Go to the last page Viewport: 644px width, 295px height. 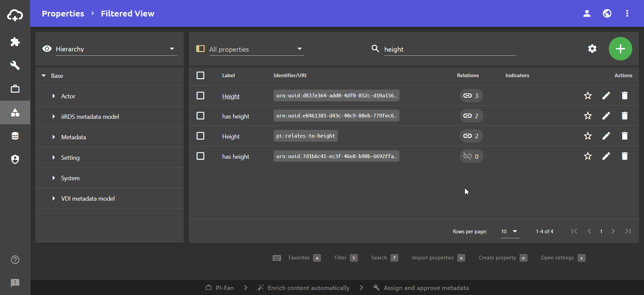click(628, 231)
